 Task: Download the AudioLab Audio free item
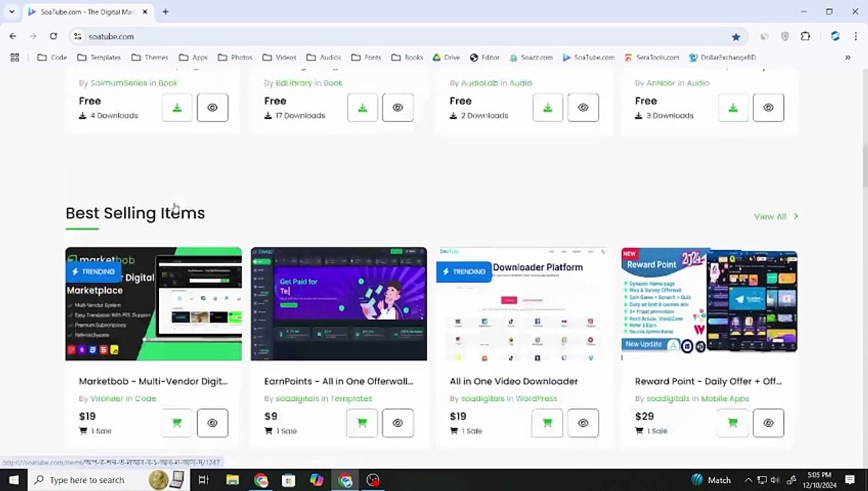pyautogui.click(x=547, y=108)
